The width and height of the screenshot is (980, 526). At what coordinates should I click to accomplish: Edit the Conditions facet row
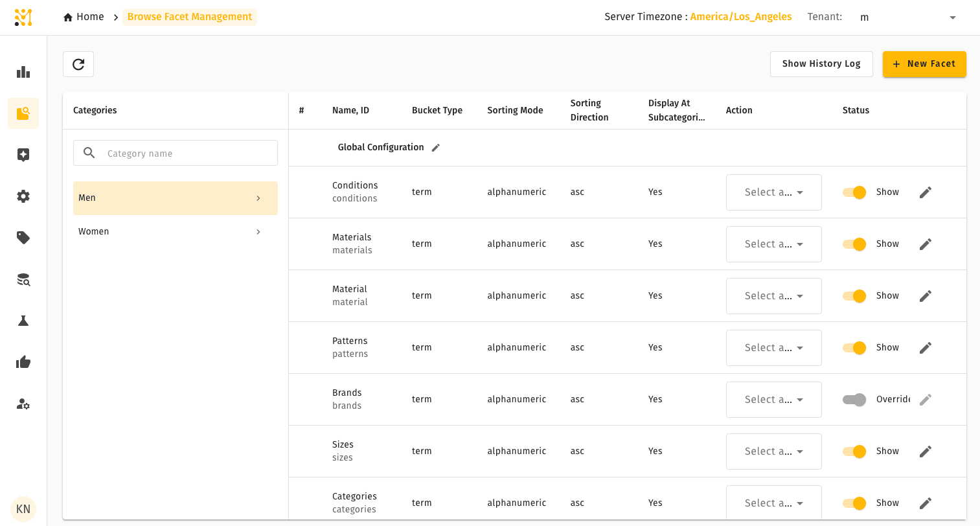pyautogui.click(x=926, y=192)
